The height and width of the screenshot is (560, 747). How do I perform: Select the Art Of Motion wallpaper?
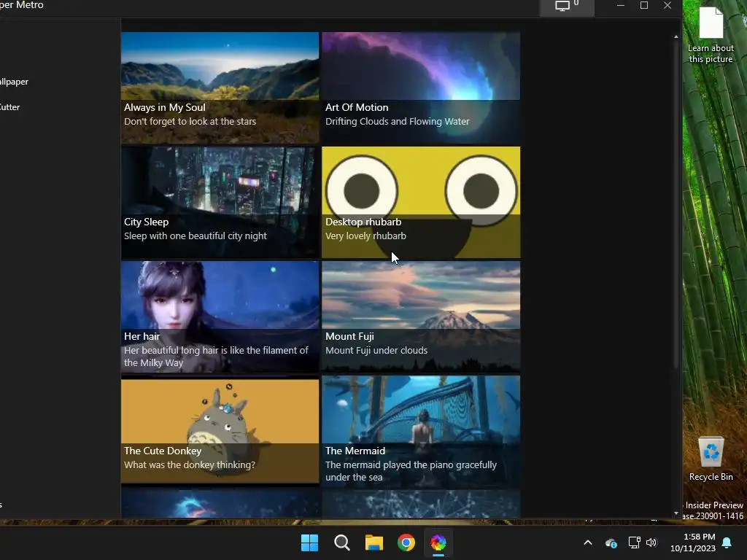pos(421,87)
